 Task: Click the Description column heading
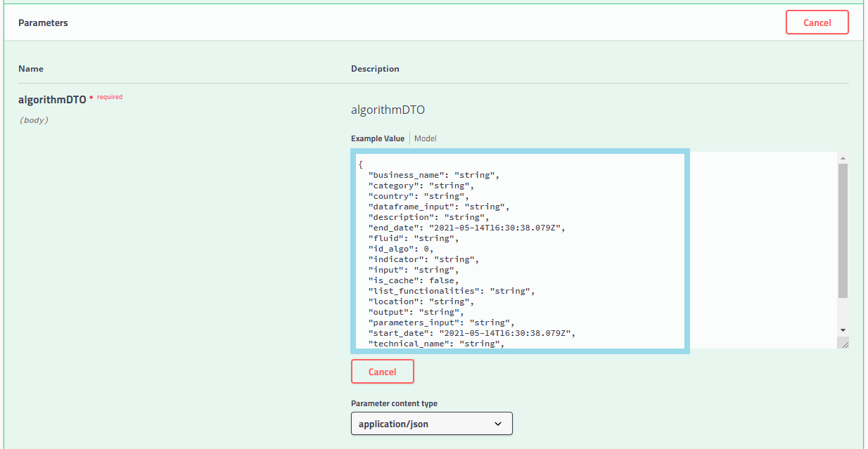click(375, 68)
